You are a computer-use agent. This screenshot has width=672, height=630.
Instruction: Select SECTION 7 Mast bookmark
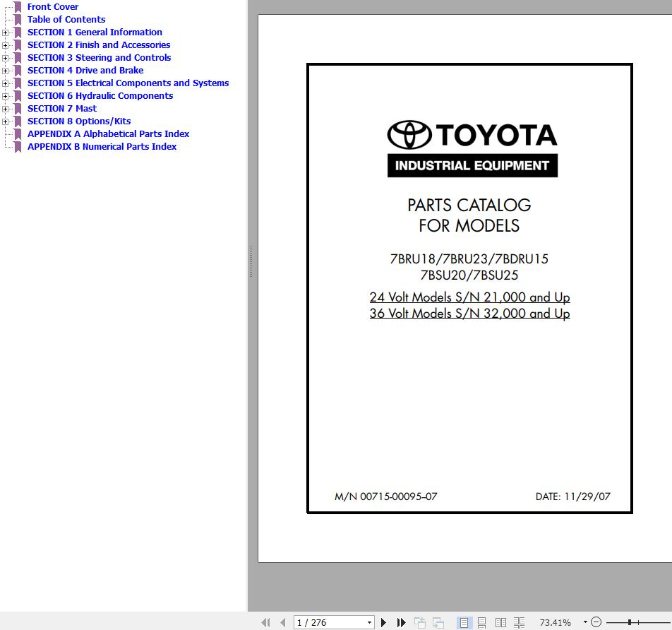click(x=62, y=109)
